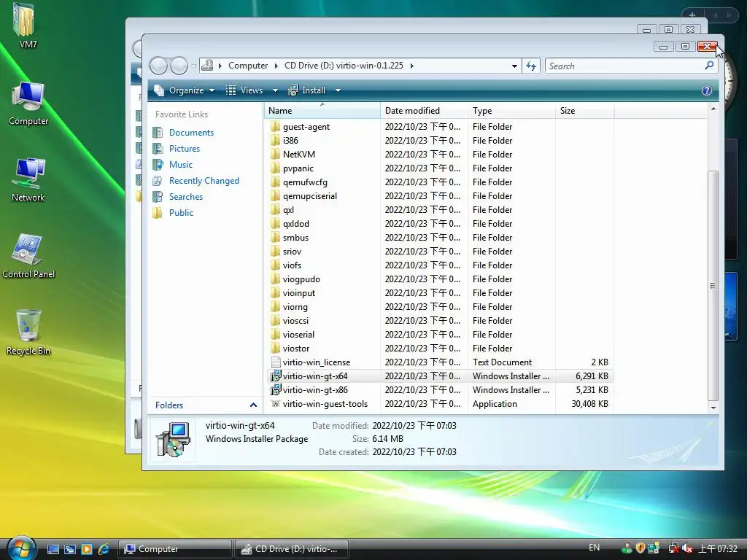Image resolution: width=747 pixels, height=560 pixels.
Task: Click the Install toolbar button
Action: tap(307, 90)
